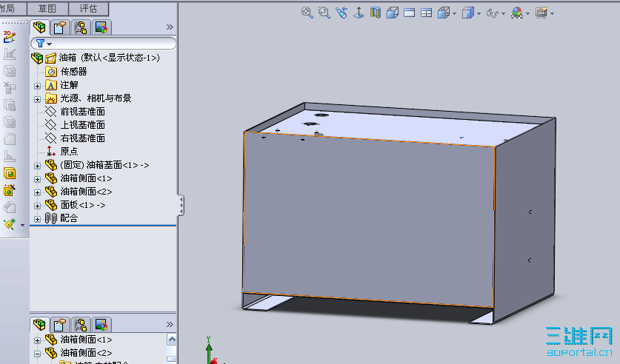The image size is (620, 364).
Task: Open the Display Style dropdown arrow
Action: 479,14
